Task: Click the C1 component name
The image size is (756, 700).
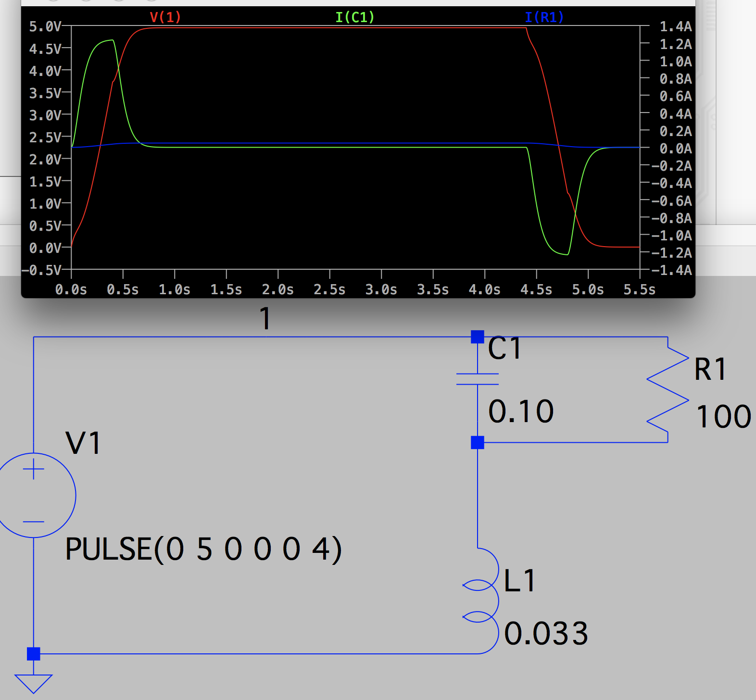Action: point(504,348)
